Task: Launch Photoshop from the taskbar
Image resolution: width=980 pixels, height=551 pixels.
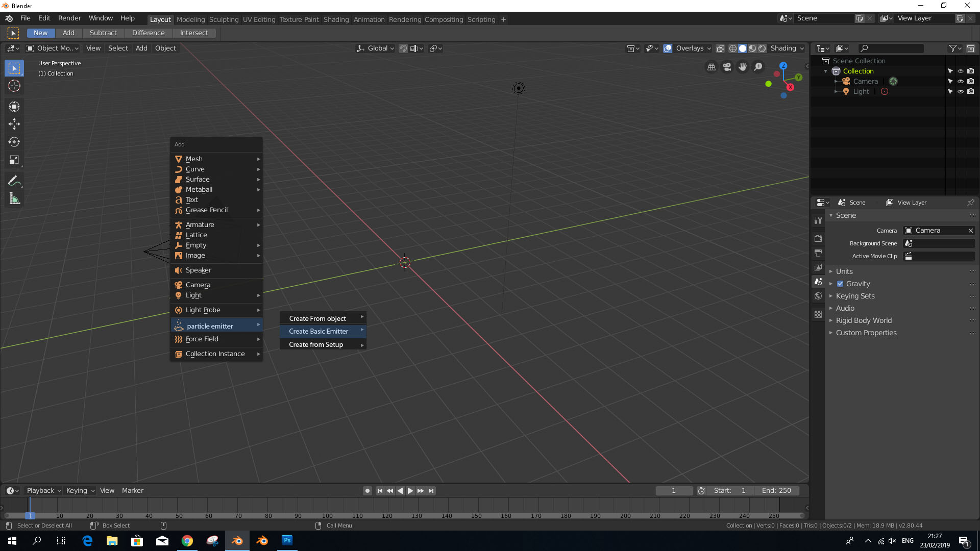Action: pos(287,540)
